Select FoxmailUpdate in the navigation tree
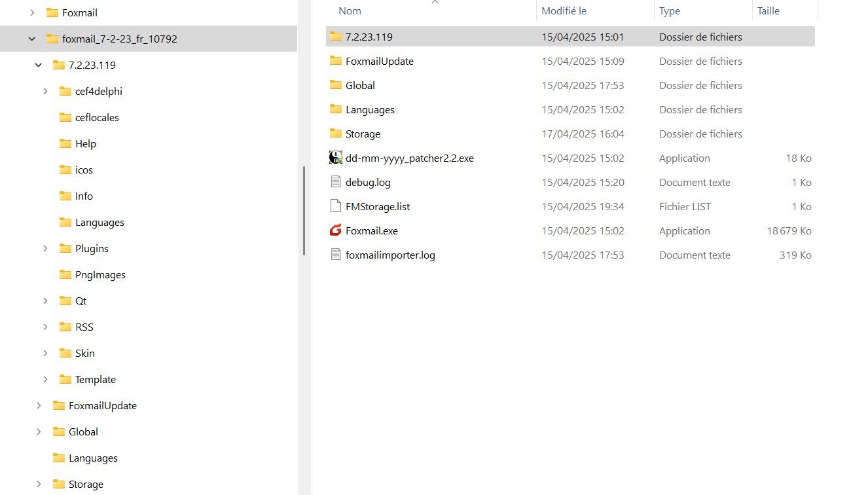The height and width of the screenshot is (495, 868). coord(103,405)
